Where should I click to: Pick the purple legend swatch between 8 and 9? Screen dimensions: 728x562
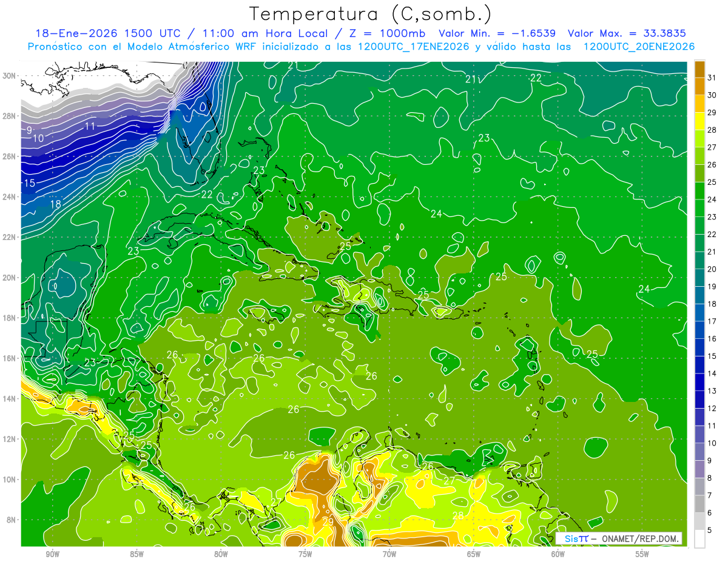(x=699, y=469)
